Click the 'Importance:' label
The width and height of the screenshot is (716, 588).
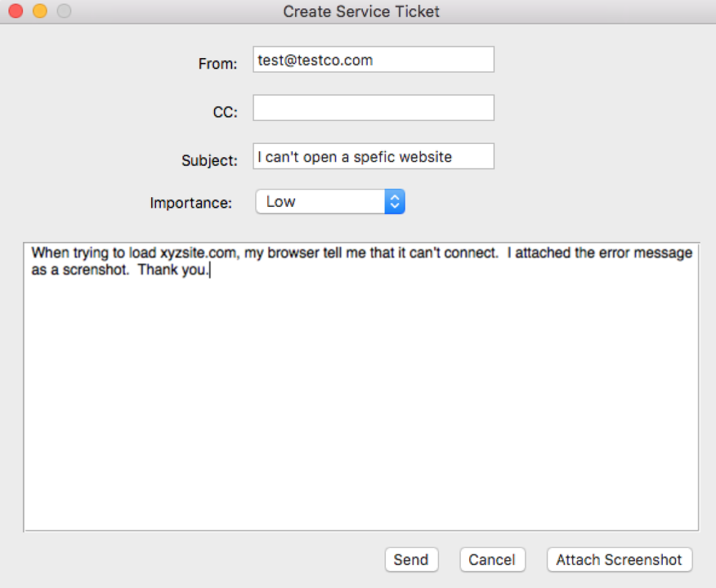pyautogui.click(x=191, y=203)
